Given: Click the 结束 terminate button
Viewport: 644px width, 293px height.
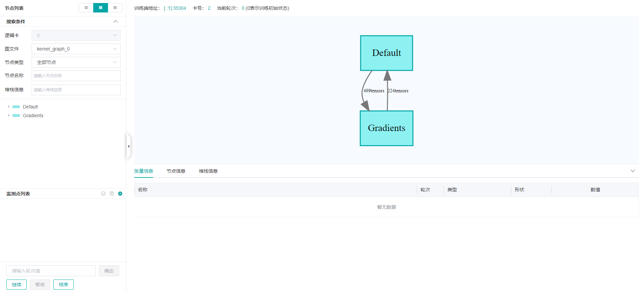Looking at the screenshot, I should pyautogui.click(x=64, y=285).
